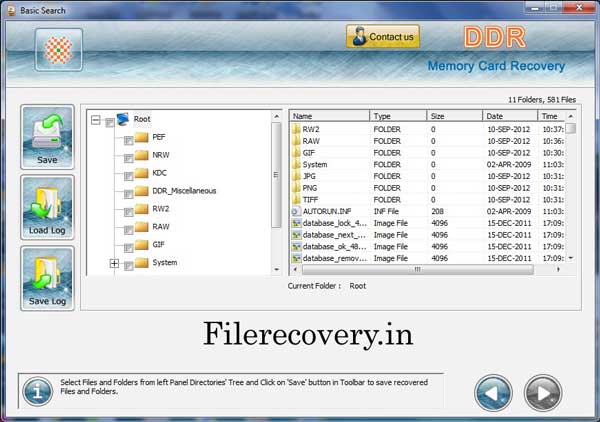Click the tree panel scroll down arrow

[276, 269]
